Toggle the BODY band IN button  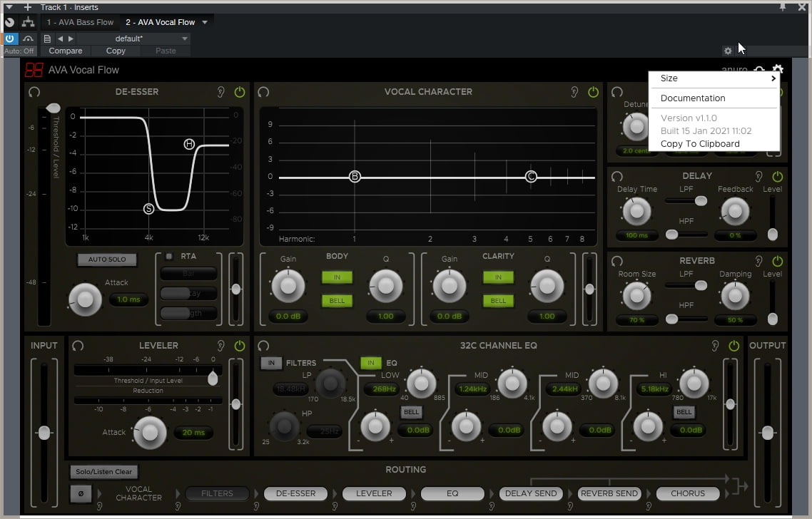coord(337,277)
